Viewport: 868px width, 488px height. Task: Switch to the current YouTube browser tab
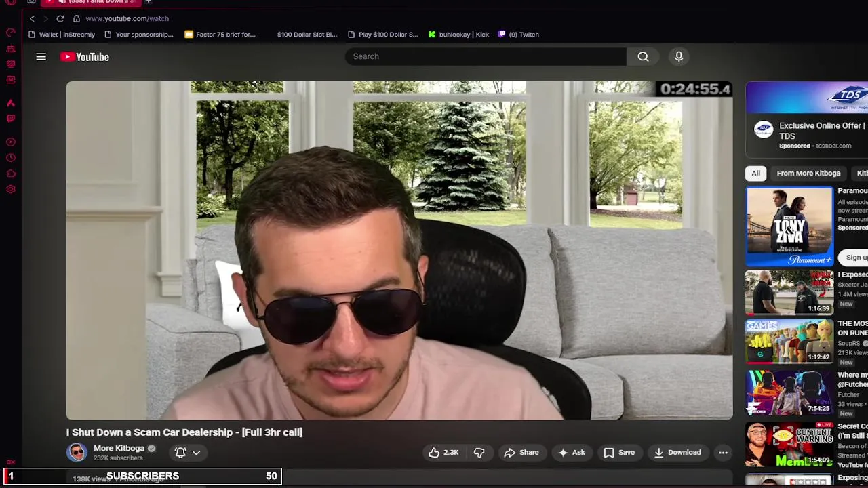(x=92, y=2)
